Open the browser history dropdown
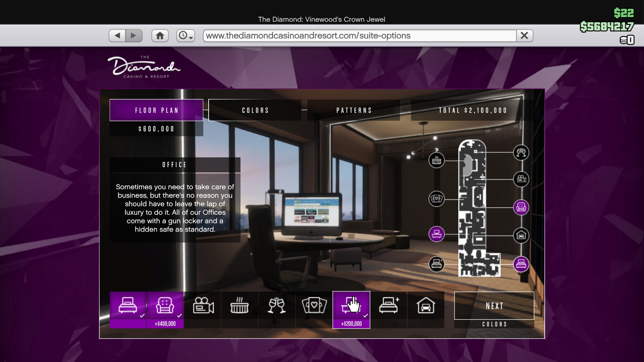Image resolution: width=644 pixels, height=362 pixels. [x=185, y=36]
